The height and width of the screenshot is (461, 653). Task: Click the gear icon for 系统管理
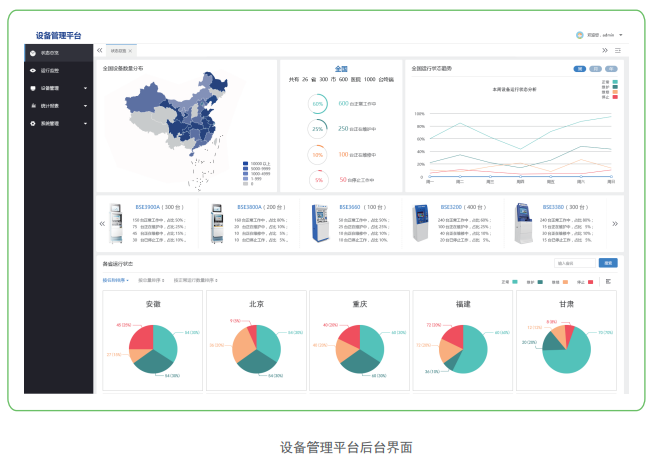tap(32, 123)
